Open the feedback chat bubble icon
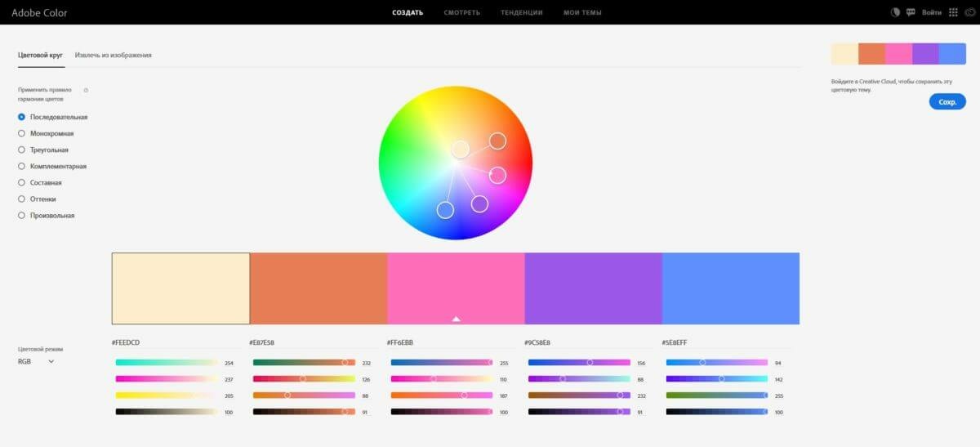Image resolution: width=980 pixels, height=447 pixels. 911,12
